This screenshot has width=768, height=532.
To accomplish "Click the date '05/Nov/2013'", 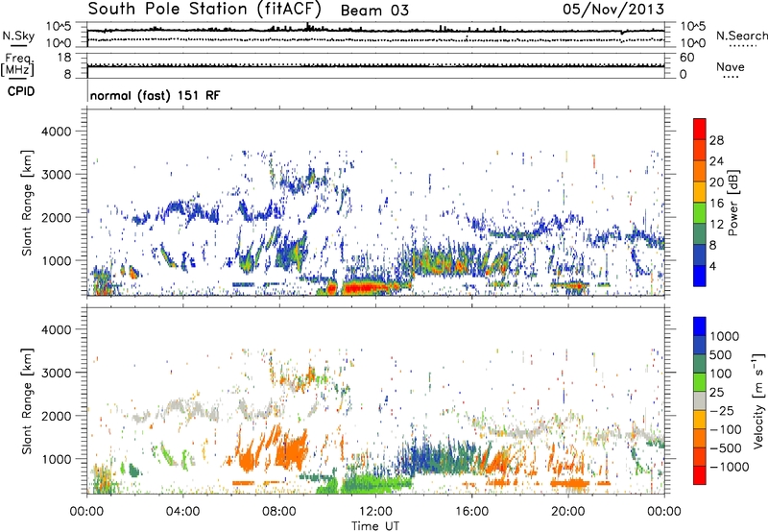I will pyautogui.click(x=613, y=9).
